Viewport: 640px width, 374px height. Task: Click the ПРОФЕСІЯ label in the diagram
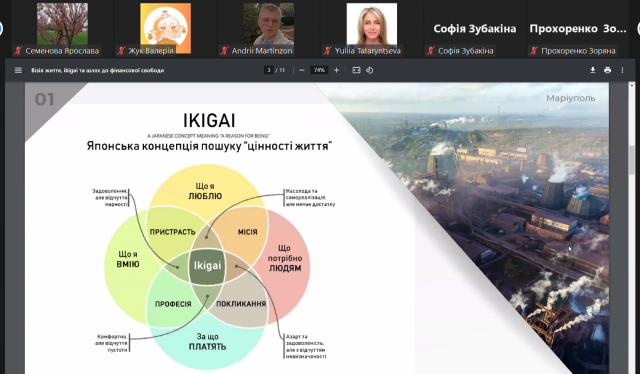tap(173, 304)
